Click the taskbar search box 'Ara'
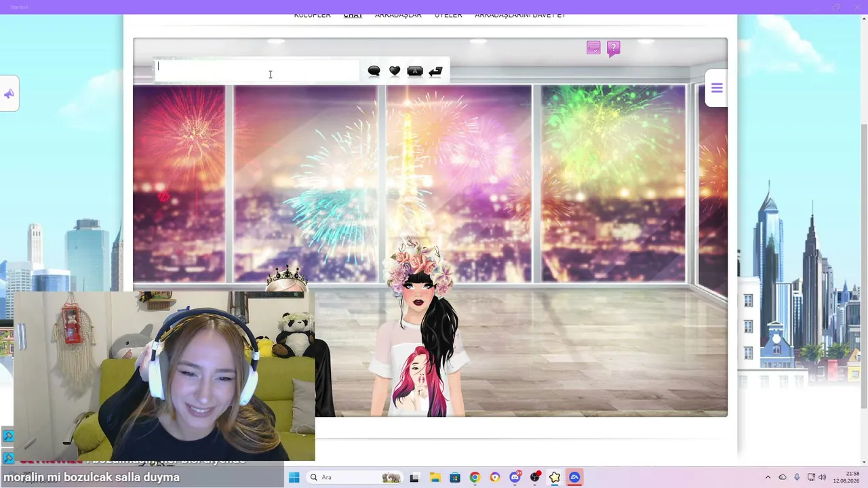868x488 pixels. coord(355,477)
